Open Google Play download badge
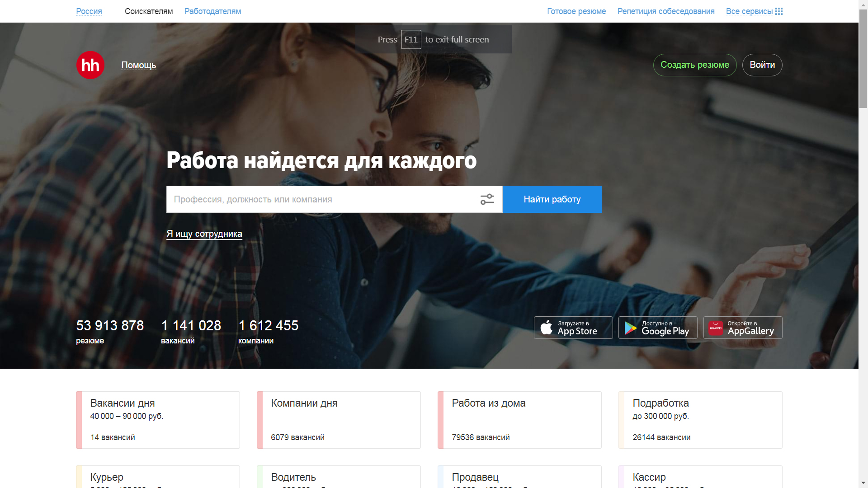 [x=658, y=328]
